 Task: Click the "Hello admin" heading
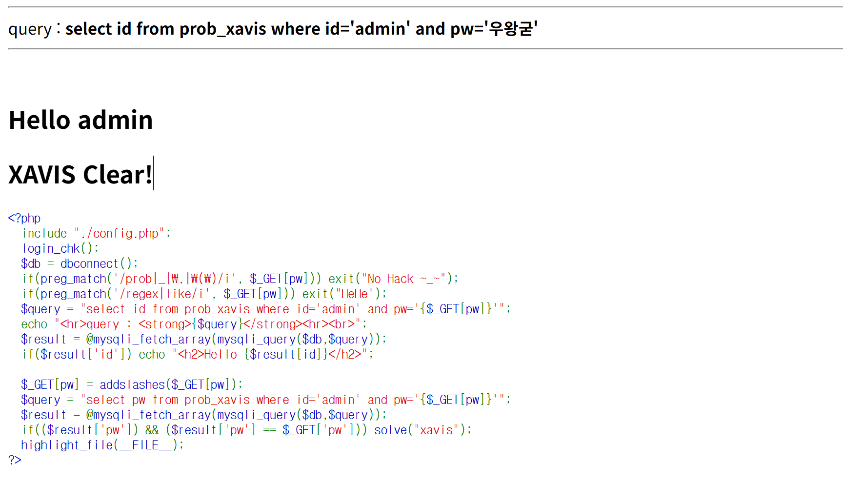(80, 120)
